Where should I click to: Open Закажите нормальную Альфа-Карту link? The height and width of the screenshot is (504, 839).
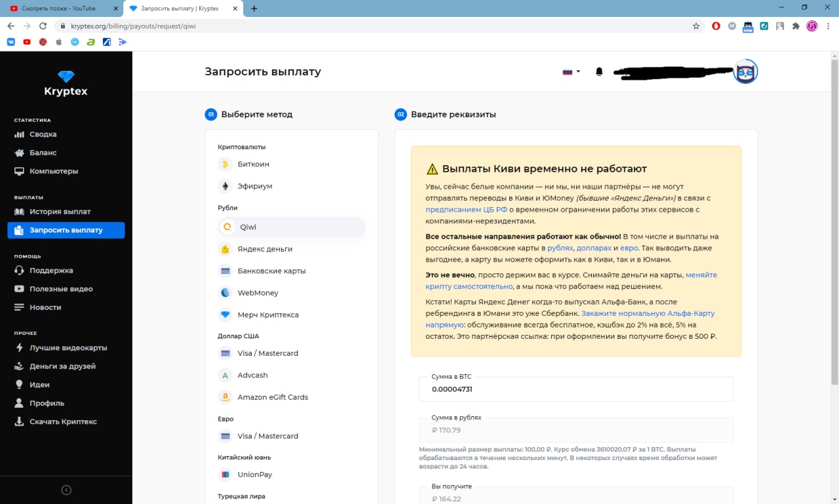pos(570,319)
